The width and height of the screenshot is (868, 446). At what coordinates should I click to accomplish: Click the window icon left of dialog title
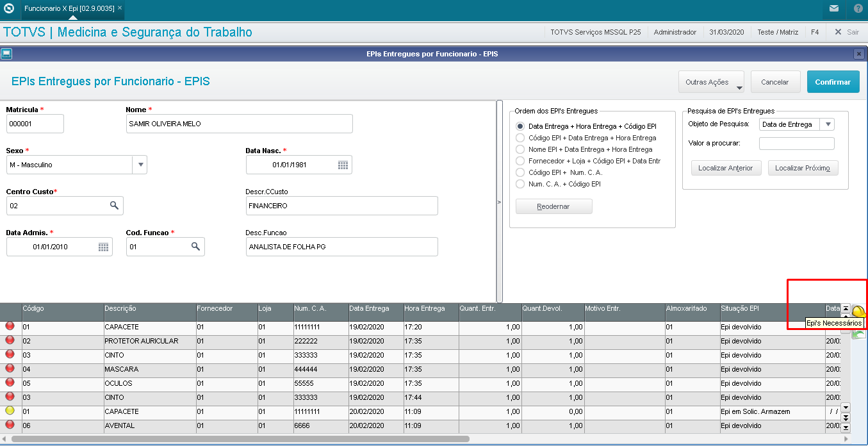coord(6,54)
